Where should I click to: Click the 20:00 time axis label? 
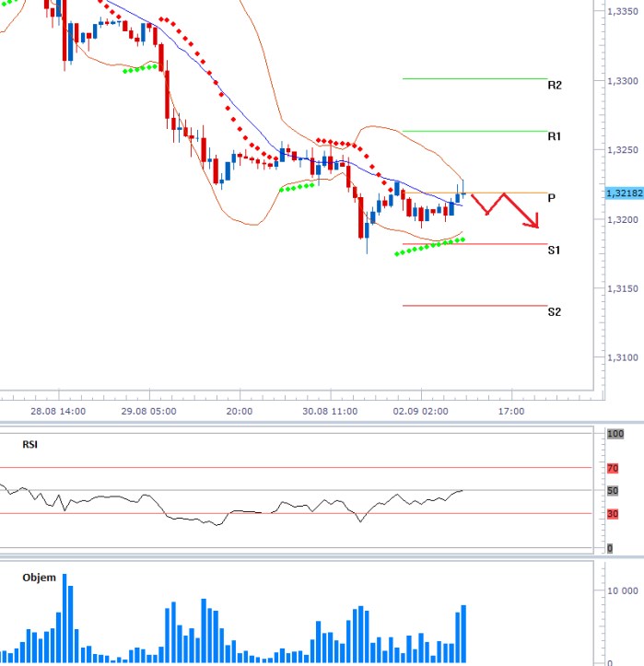240,411
